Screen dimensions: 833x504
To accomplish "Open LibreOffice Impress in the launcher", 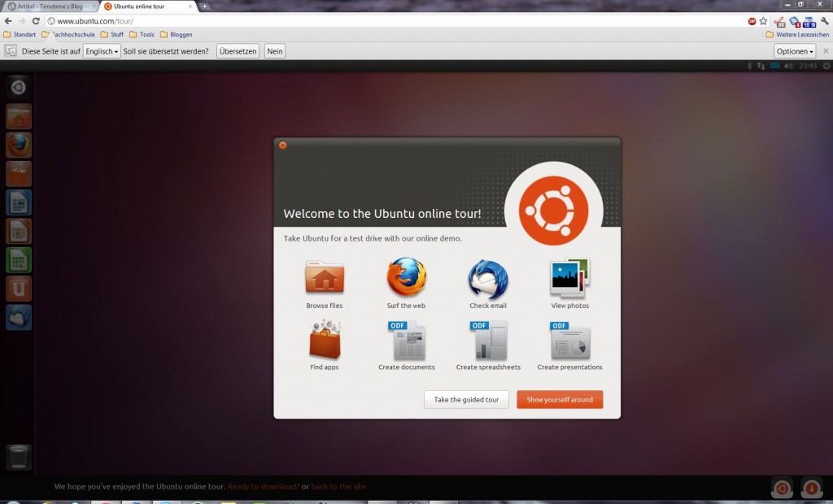I will click(x=19, y=231).
